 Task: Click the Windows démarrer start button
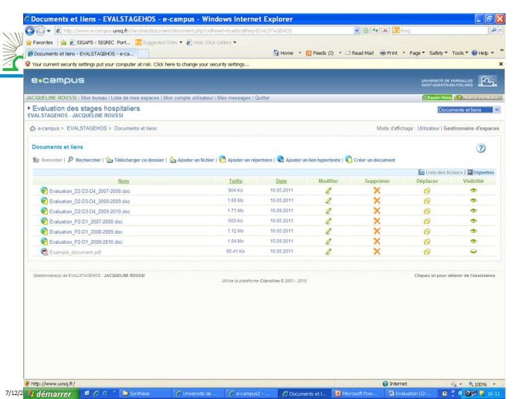tap(50, 394)
